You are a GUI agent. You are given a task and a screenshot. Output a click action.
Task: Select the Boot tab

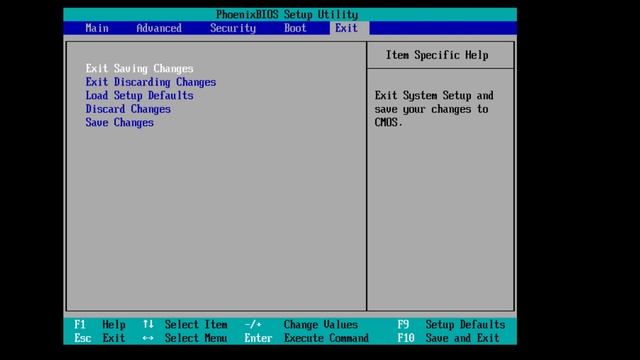point(295,28)
